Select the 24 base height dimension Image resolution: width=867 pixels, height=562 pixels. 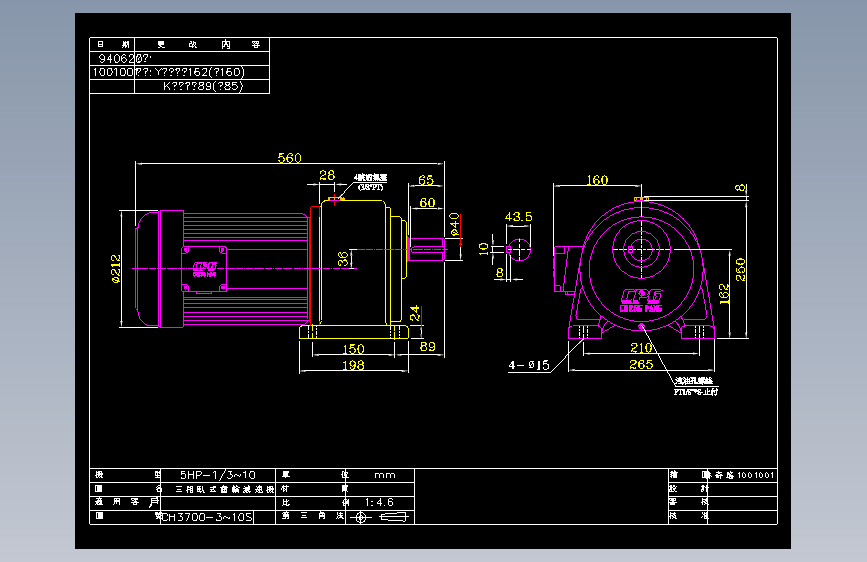click(415, 313)
